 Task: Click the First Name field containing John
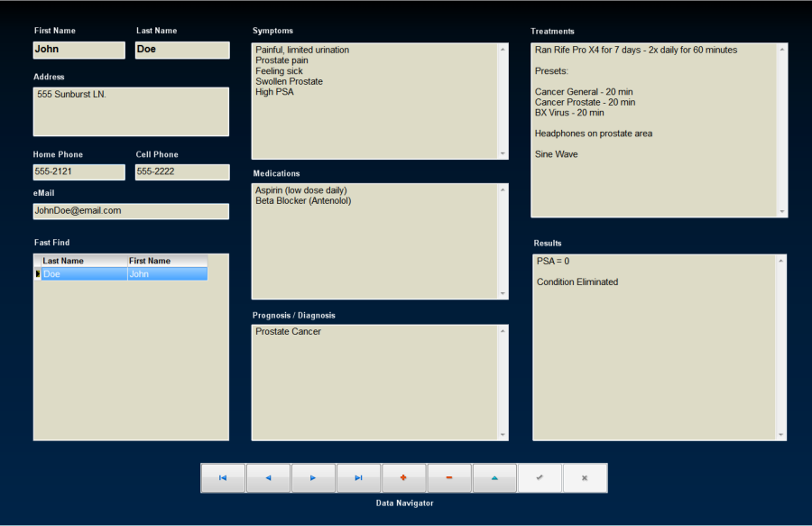click(x=79, y=51)
